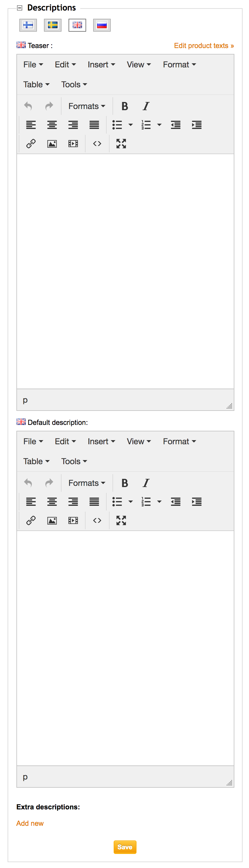
Task: Click Redo in Teaser editor
Action: tap(49, 106)
